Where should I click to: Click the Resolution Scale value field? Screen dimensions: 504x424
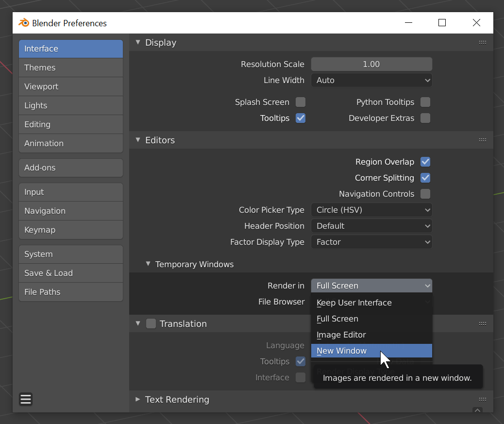pyautogui.click(x=371, y=64)
